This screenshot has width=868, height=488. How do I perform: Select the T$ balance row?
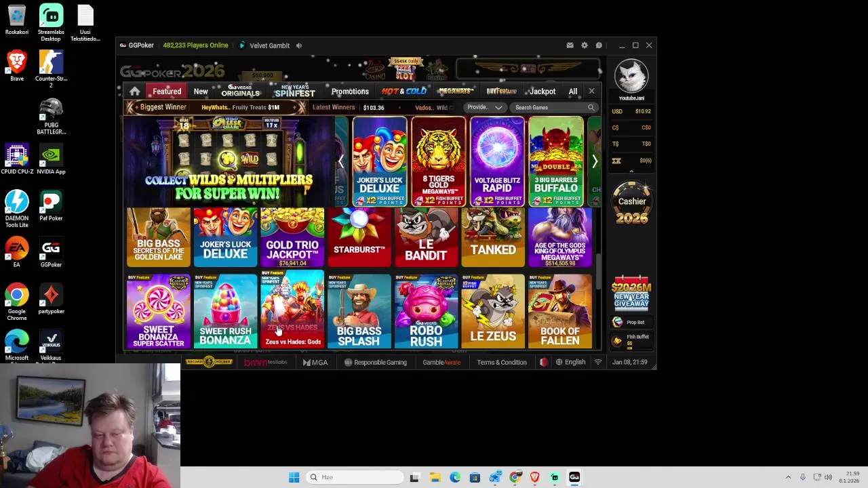631,144
